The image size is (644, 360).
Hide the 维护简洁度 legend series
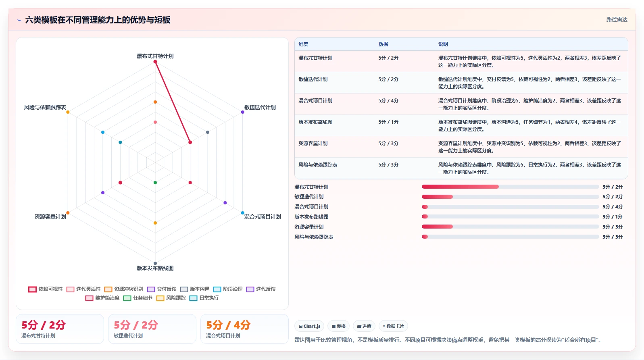[102, 298]
